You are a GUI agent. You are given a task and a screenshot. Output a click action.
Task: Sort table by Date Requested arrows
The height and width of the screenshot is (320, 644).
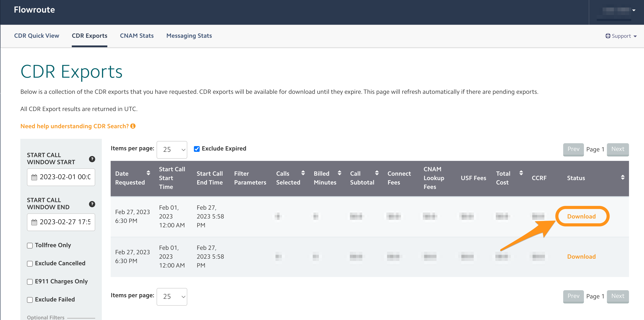click(x=148, y=173)
